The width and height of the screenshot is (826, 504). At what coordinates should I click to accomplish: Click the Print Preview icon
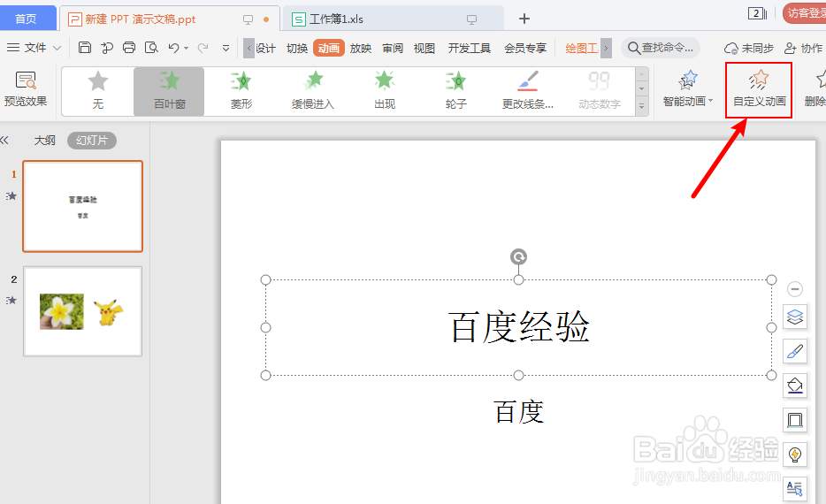[152, 48]
